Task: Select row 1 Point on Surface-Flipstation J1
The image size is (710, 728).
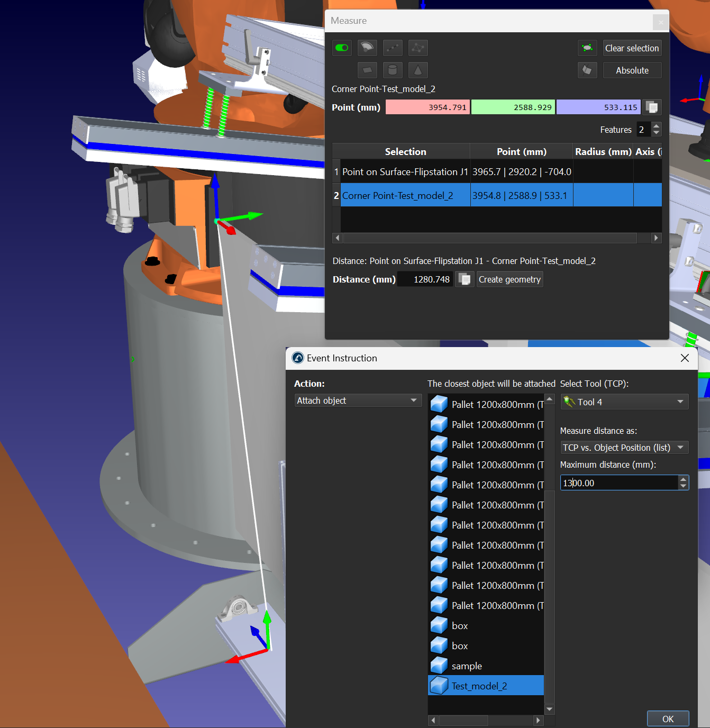Action: tap(405, 172)
